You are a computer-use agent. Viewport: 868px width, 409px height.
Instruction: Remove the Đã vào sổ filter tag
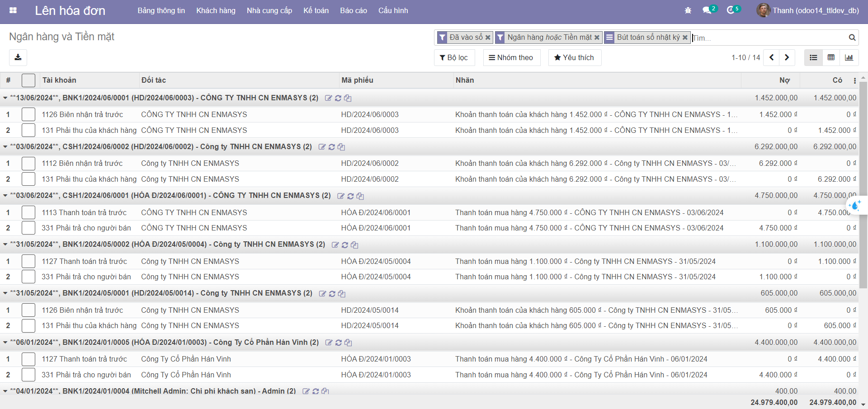click(488, 38)
